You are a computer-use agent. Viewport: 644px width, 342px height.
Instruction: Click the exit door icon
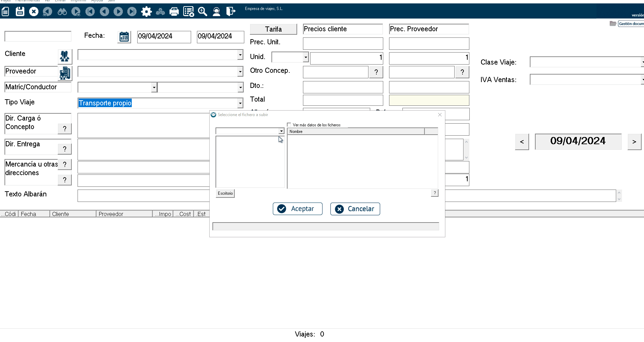click(231, 12)
